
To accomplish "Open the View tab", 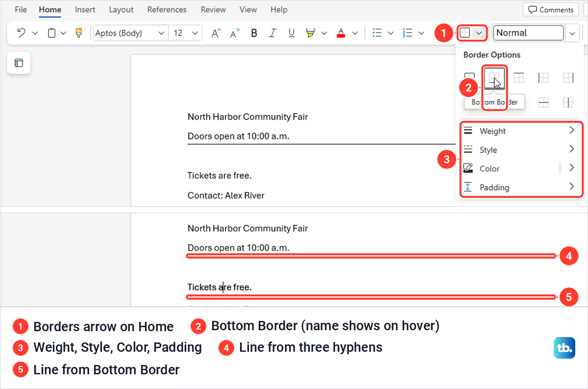I will coord(248,9).
